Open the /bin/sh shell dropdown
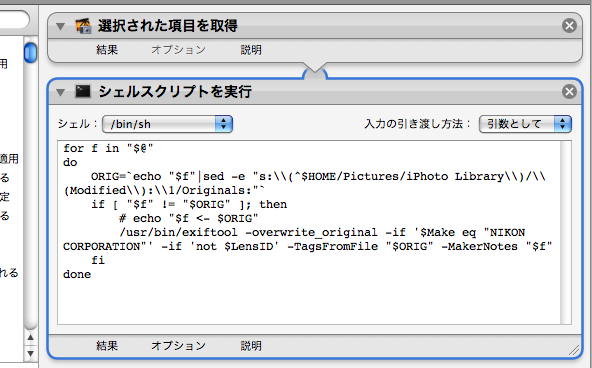The image size is (592, 368). pyautogui.click(x=167, y=124)
